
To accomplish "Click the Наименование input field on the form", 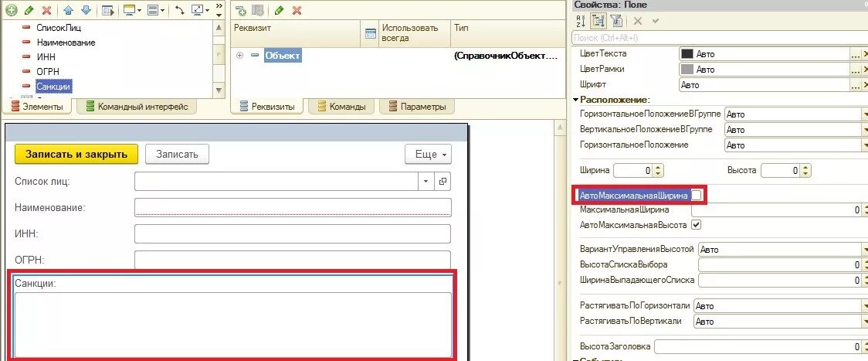I will [x=293, y=207].
